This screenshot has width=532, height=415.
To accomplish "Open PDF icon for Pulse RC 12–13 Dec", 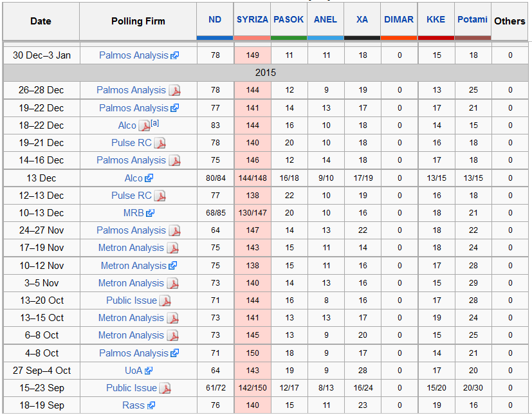I will (x=160, y=196).
